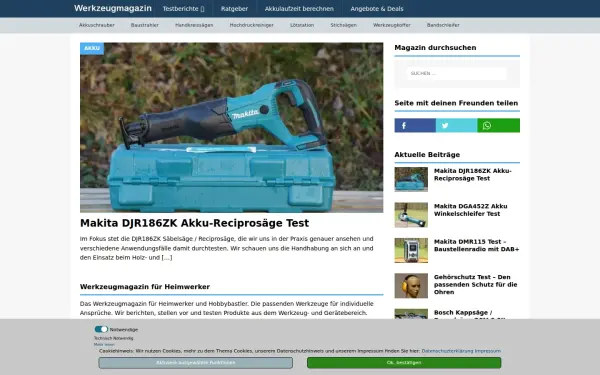Go to Angebote & Deals
The image size is (600, 375).
pos(377,8)
